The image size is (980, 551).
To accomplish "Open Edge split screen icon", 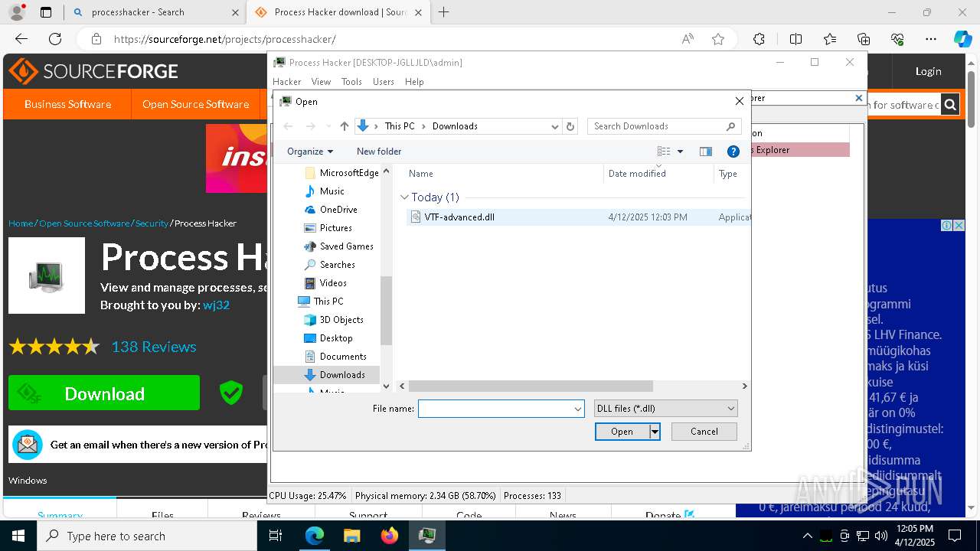I will click(x=795, y=39).
